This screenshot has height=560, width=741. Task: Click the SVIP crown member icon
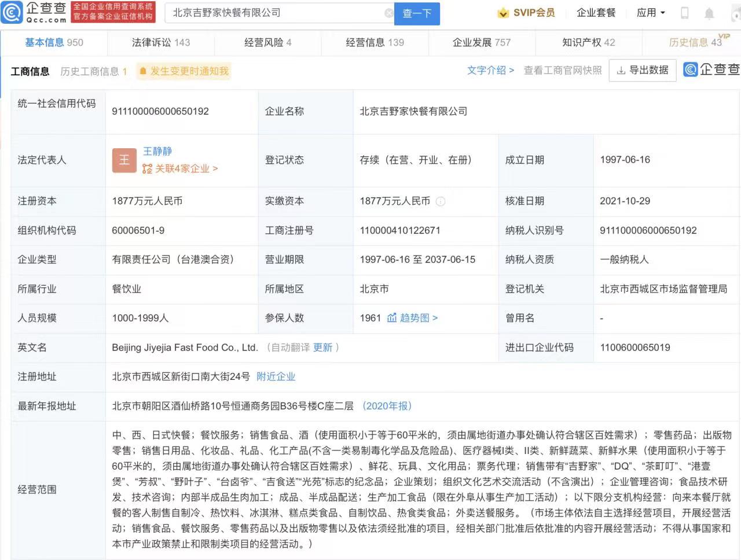click(x=503, y=13)
